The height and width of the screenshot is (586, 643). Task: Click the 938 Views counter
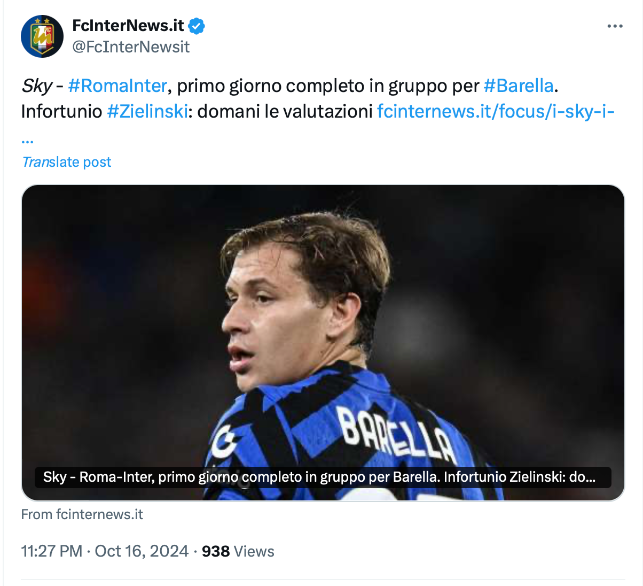click(238, 551)
